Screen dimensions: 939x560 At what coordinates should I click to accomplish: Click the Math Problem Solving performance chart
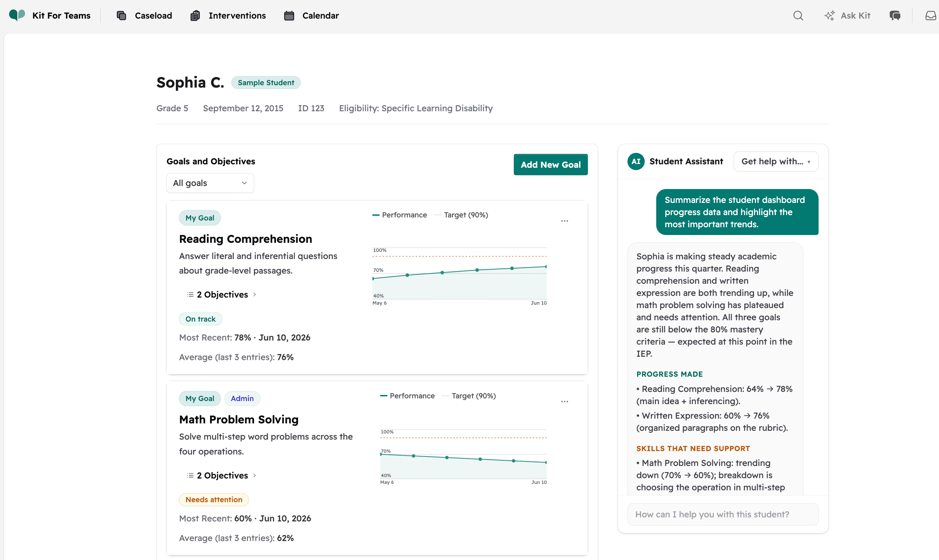pos(463,457)
